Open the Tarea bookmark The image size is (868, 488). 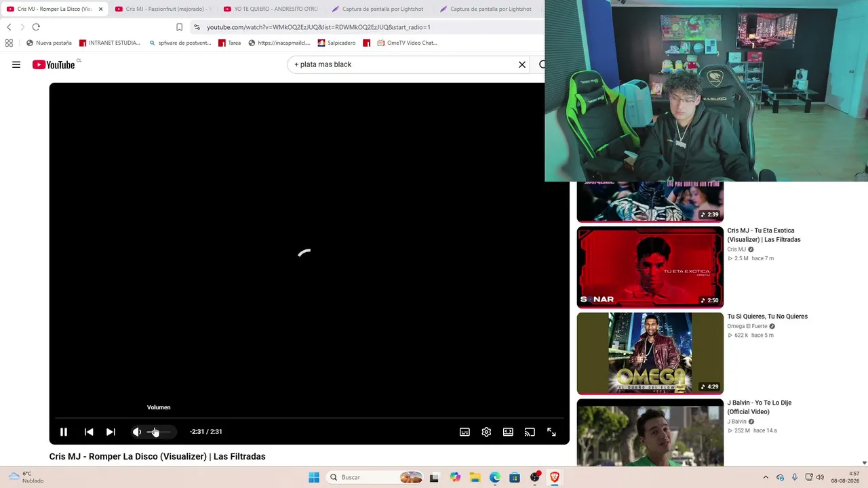click(229, 43)
